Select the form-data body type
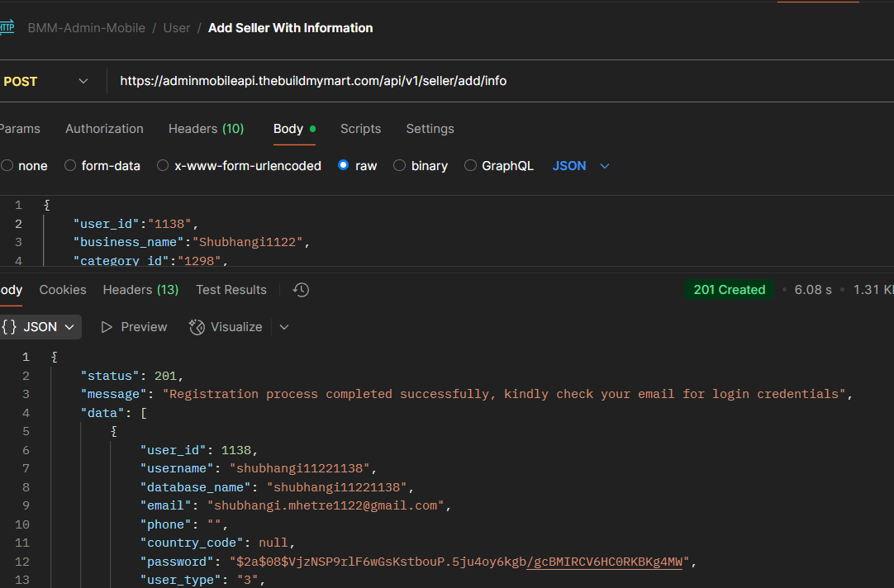This screenshot has width=894, height=588. click(x=102, y=166)
